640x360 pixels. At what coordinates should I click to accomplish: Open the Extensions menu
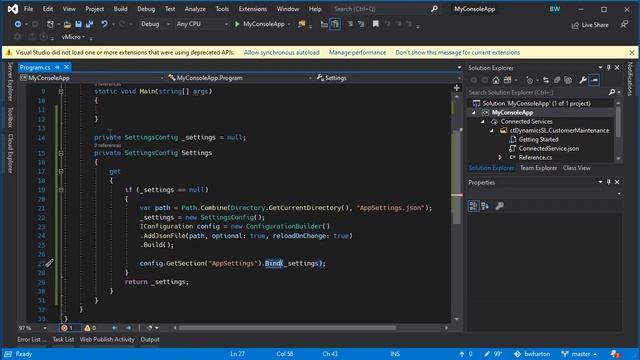pyautogui.click(x=253, y=9)
